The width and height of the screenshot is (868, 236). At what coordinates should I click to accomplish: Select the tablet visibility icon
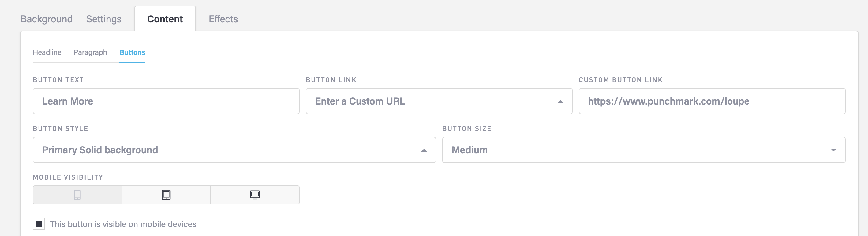[166, 195]
